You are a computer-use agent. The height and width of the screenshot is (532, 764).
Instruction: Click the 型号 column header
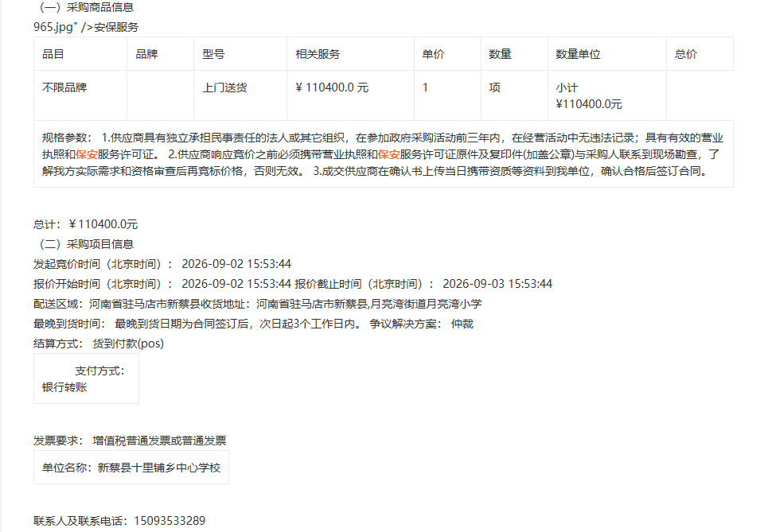pos(240,54)
